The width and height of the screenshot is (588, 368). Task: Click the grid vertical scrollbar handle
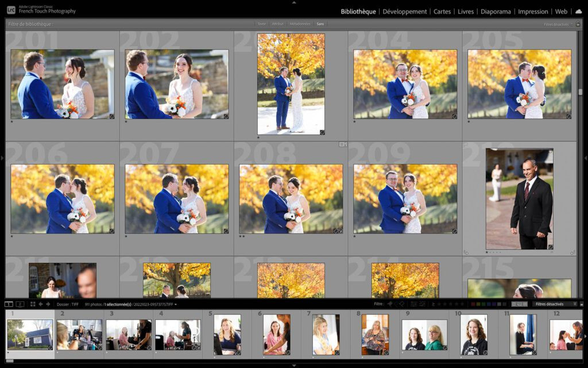click(x=581, y=92)
